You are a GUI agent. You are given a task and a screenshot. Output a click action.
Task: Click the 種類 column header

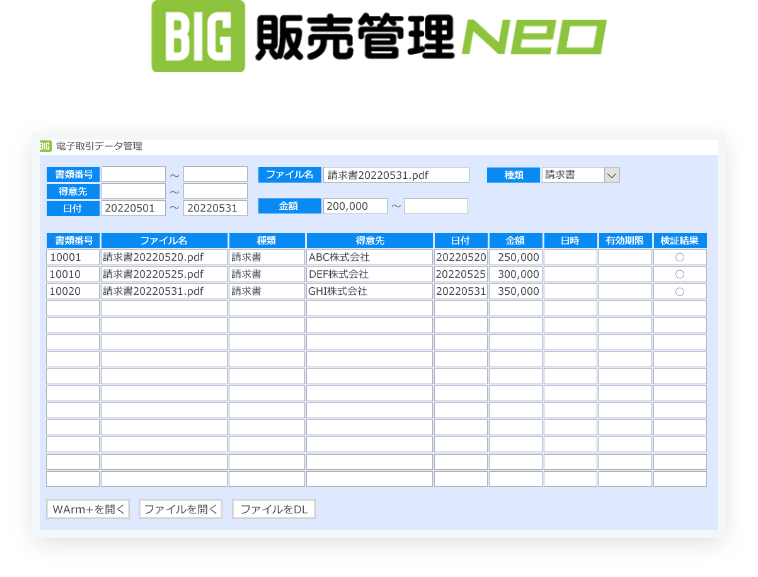267,241
